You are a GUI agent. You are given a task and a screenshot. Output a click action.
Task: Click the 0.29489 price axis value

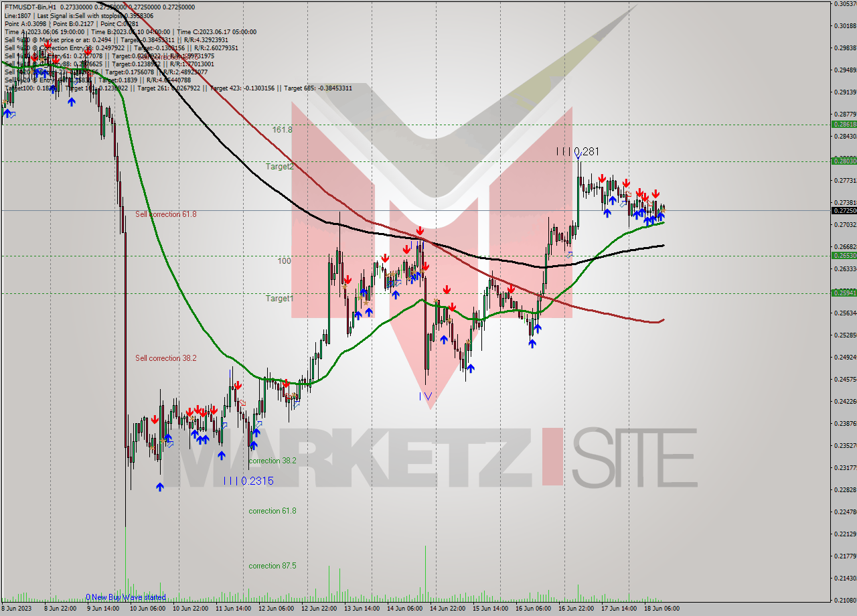845,70
